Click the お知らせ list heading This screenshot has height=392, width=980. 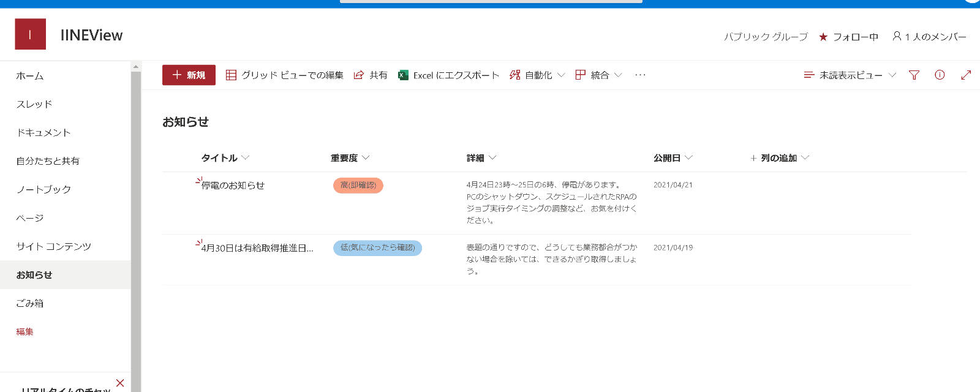186,122
